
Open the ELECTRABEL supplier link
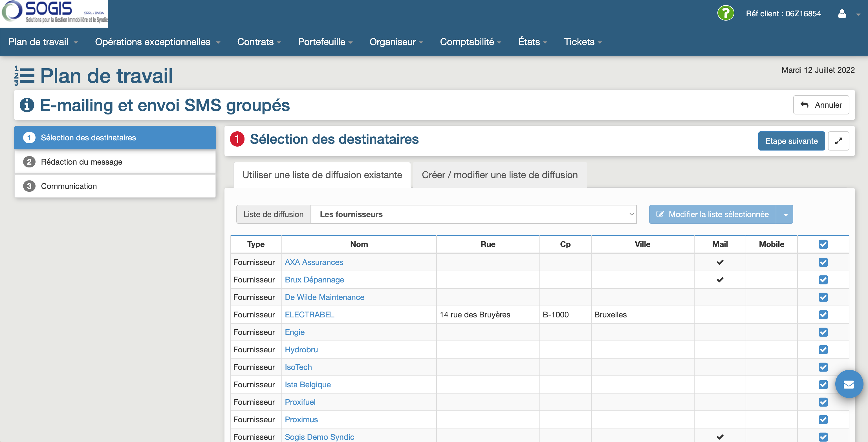[x=309, y=315]
